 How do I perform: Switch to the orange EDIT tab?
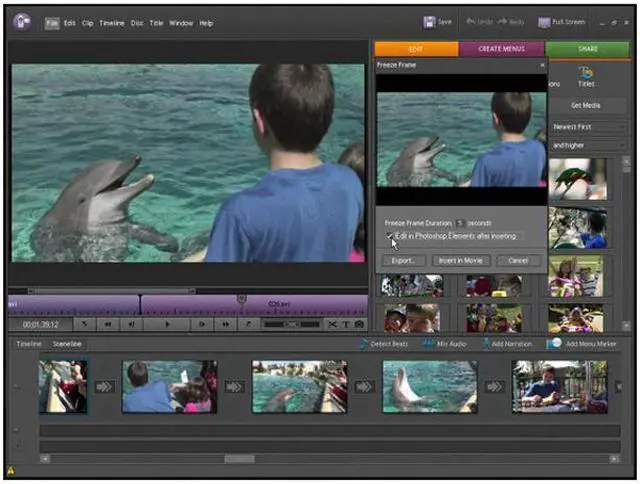pos(416,49)
